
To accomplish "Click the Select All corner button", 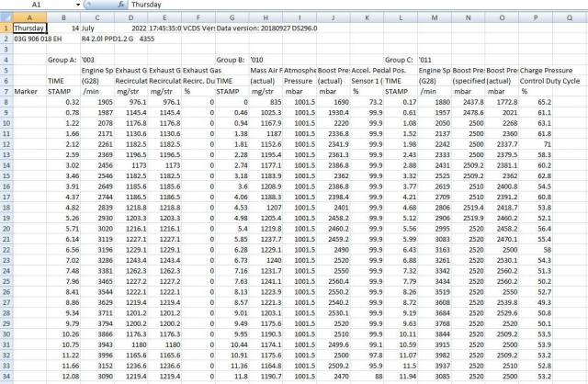I will pyautogui.click(x=6, y=17).
